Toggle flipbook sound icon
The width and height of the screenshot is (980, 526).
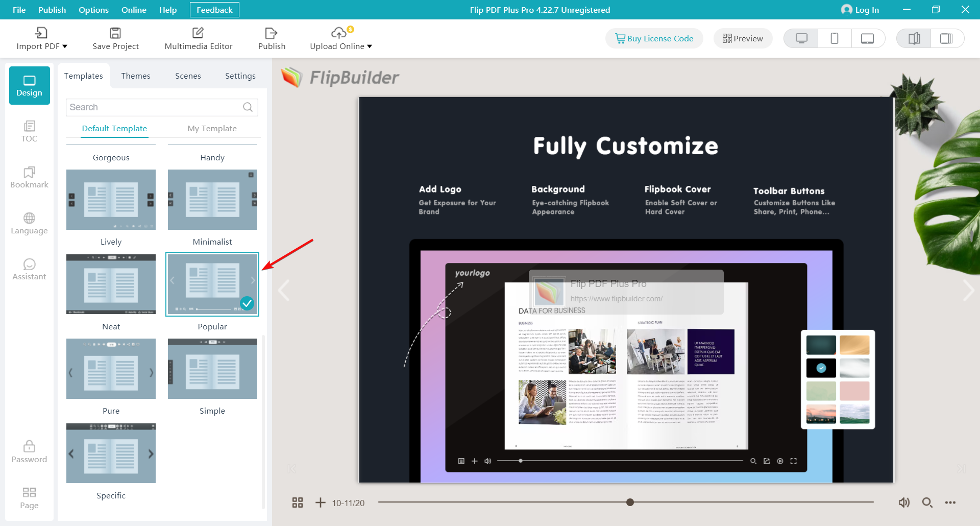coord(904,503)
